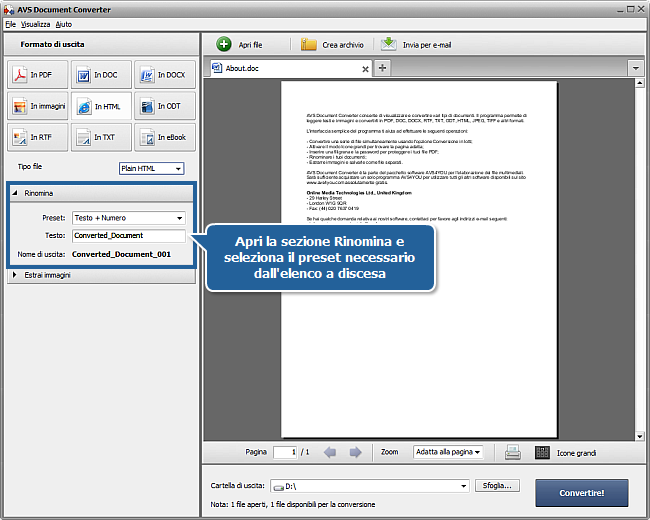Click the Testo field with Converted_Document
This screenshot has height=520, width=650.
pos(129,236)
